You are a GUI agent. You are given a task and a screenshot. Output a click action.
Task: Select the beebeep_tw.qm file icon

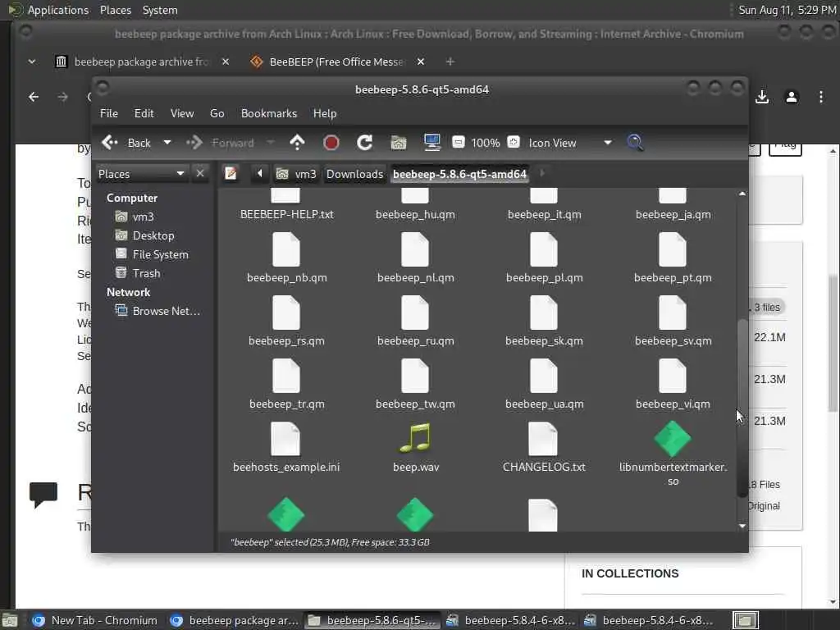point(415,376)
